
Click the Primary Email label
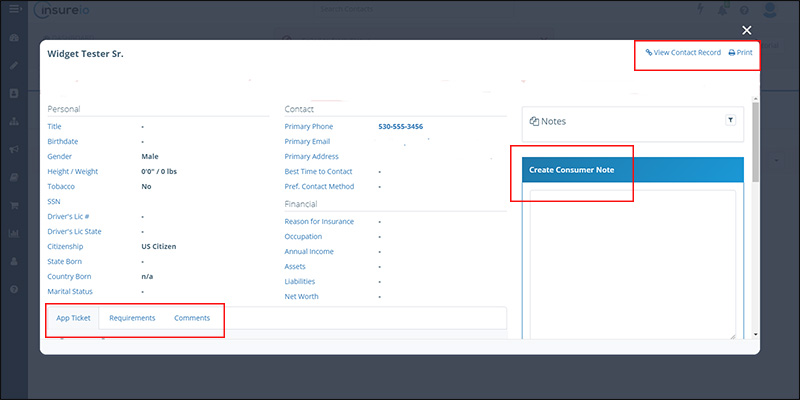click(307, 141)
